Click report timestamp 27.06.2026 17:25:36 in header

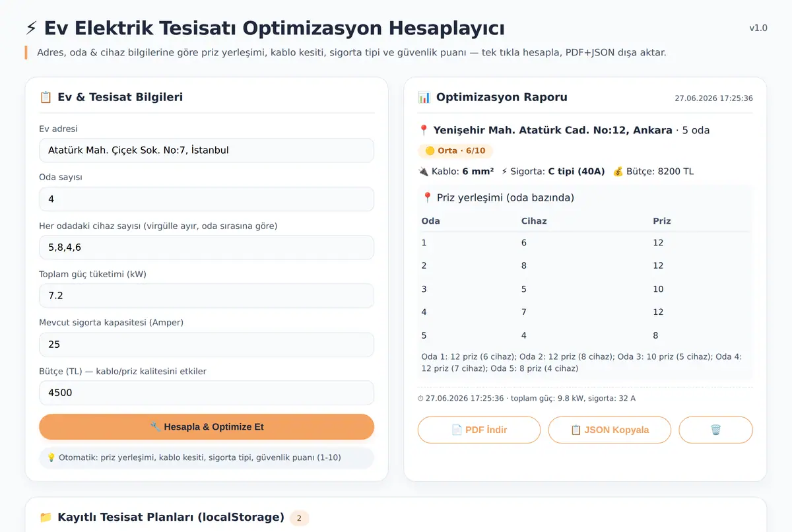pyautogui.click(x=713, y=98)
